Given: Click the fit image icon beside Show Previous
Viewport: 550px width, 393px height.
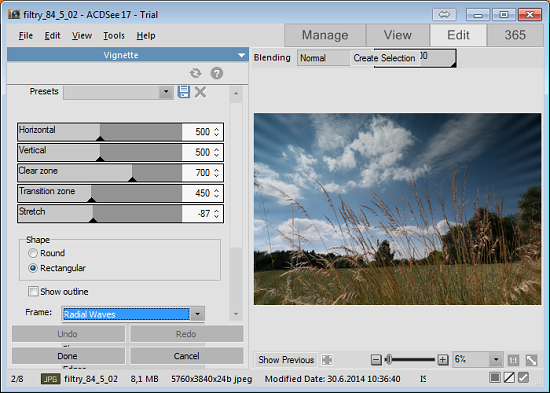Looking at the screenshot, I should click(x=327, y=360).
